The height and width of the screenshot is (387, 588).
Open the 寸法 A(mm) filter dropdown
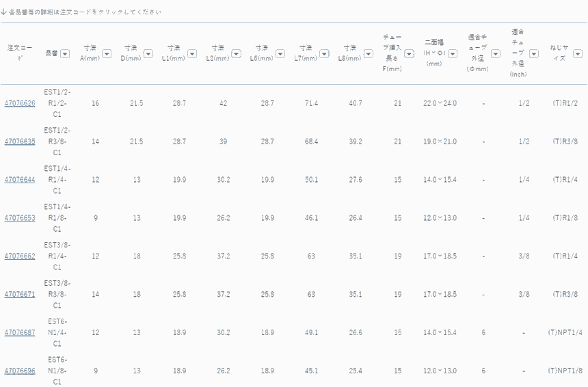tap(104, 53)
